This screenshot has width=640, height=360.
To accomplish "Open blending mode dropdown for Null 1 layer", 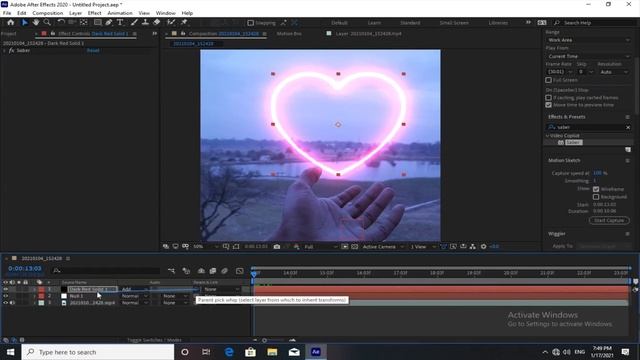I will coord(135,296).
